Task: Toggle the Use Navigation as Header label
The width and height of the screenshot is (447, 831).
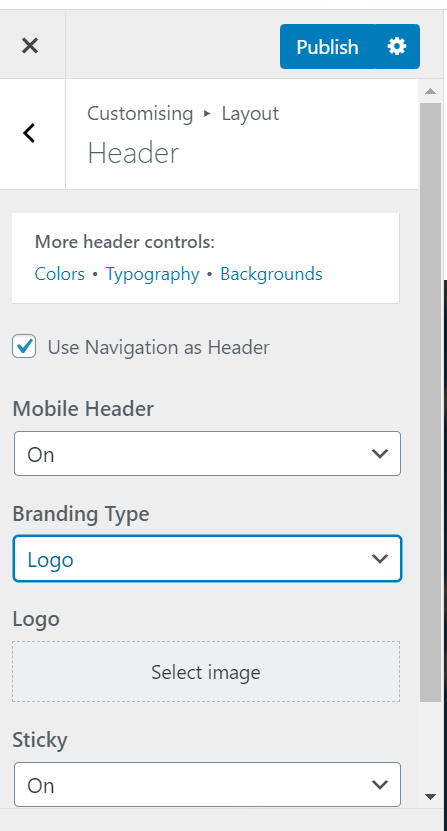Action: click(159, 348)
